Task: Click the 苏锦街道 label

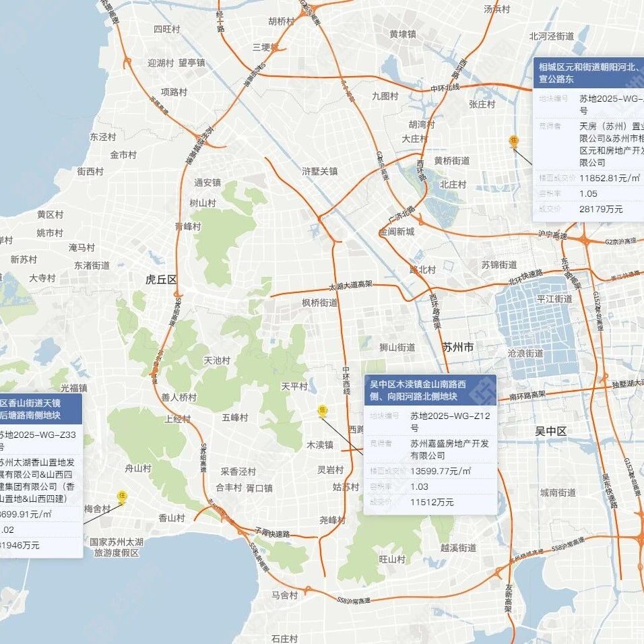Action: [x=499, y=265]
